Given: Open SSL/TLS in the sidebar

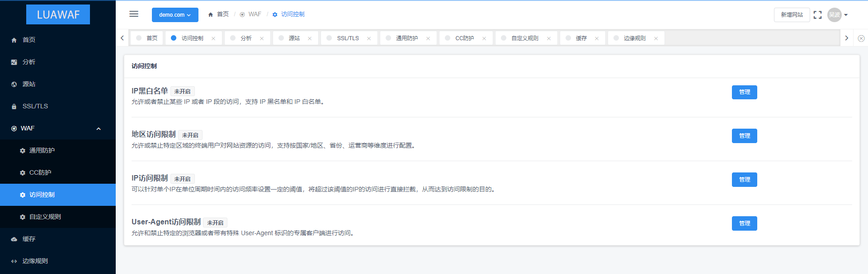Looking at the screenshot, I should point(58,106).
